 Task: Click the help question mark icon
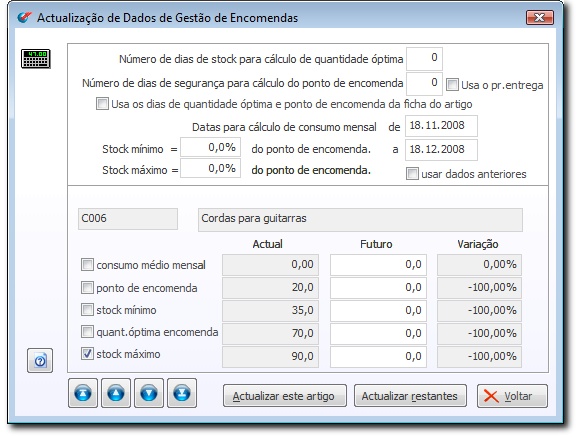pyautogui.click(x=40, y=361)
